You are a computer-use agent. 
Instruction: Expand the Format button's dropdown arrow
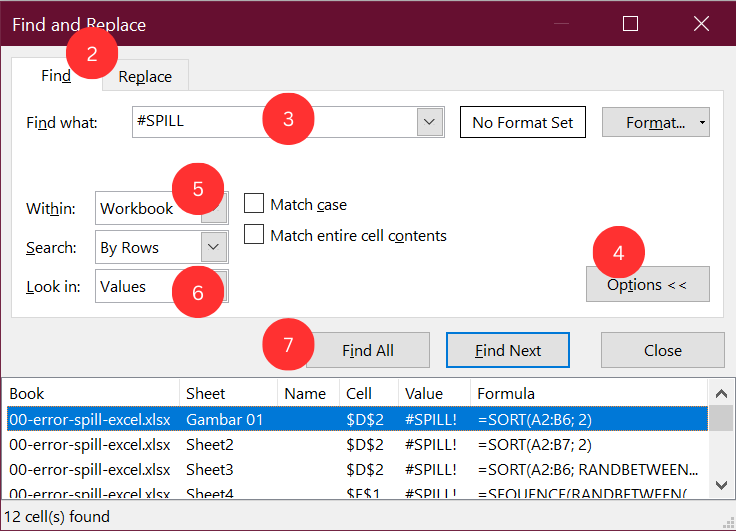pyautogui.click(x=702, y=122)
